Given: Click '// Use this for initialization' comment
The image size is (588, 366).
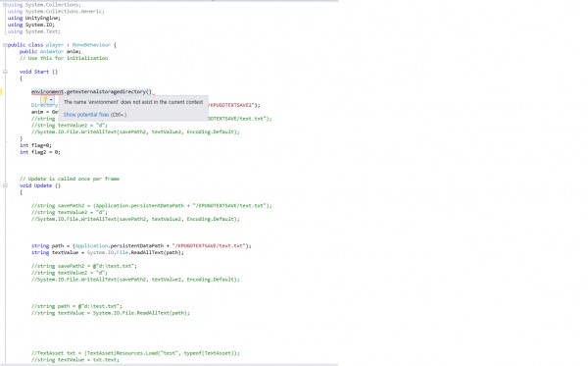Looking at the screenshot, I should coord(64,58).
